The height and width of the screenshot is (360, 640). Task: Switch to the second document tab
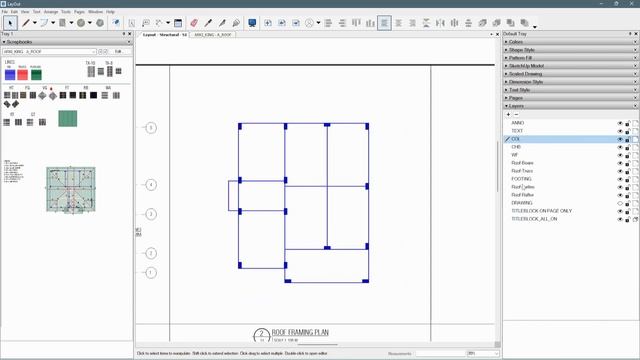213,35
